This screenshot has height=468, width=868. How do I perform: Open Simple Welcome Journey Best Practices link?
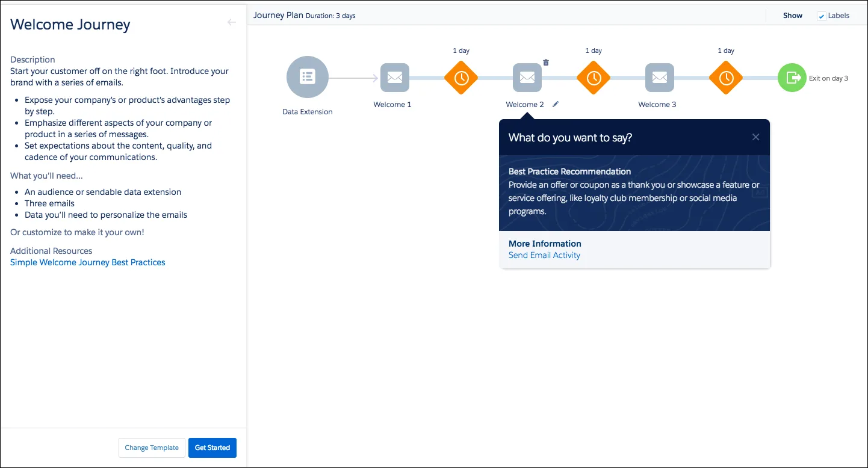pyautogui.click(x=88, y=262)
